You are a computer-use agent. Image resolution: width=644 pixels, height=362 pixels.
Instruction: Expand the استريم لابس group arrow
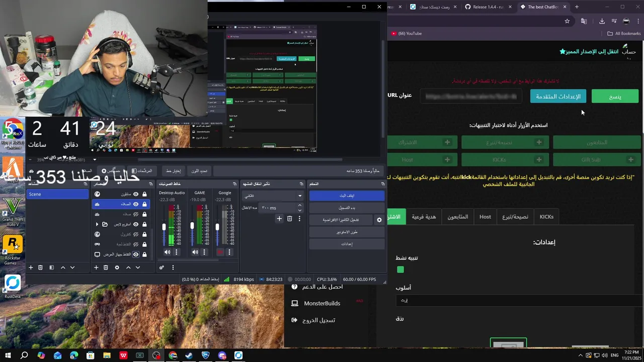(x=97, y=224)
